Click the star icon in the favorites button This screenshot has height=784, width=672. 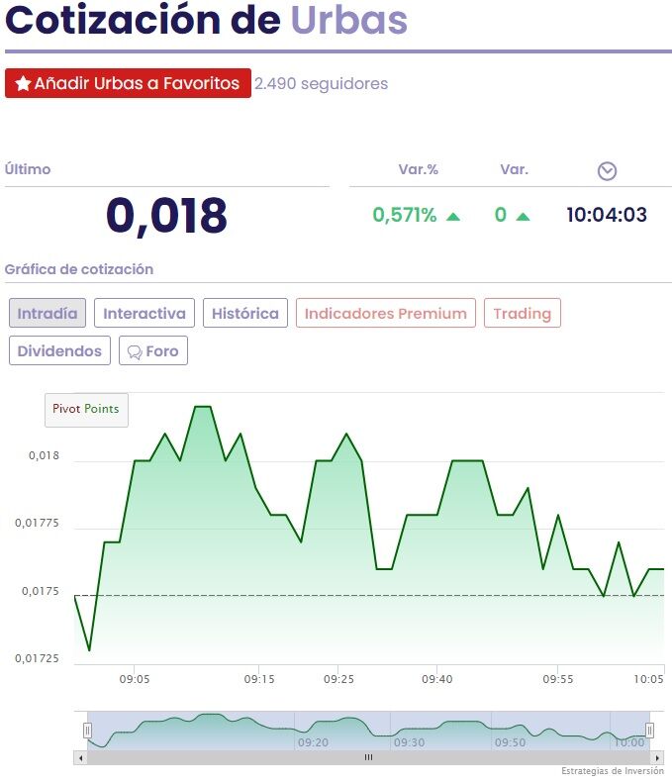click(23, 83)
